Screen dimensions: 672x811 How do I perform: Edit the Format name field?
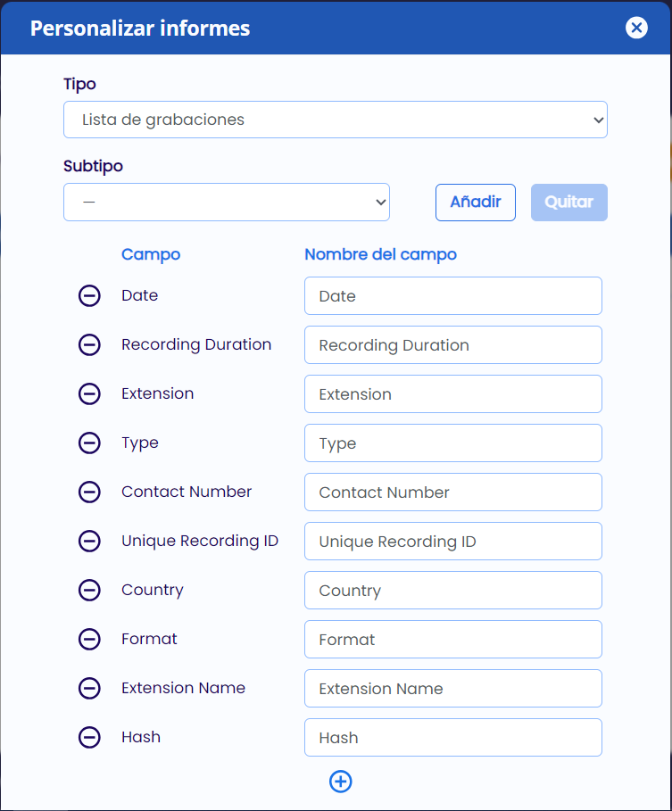(x=453, y=640)
